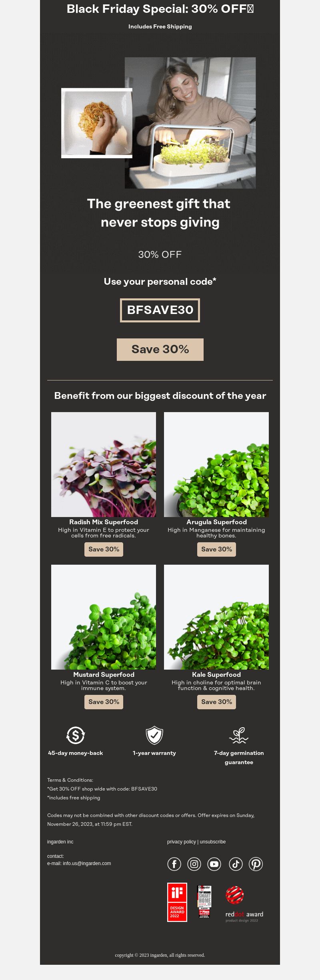
Task: Open the TikTok social icon
Action: (236, 864)
